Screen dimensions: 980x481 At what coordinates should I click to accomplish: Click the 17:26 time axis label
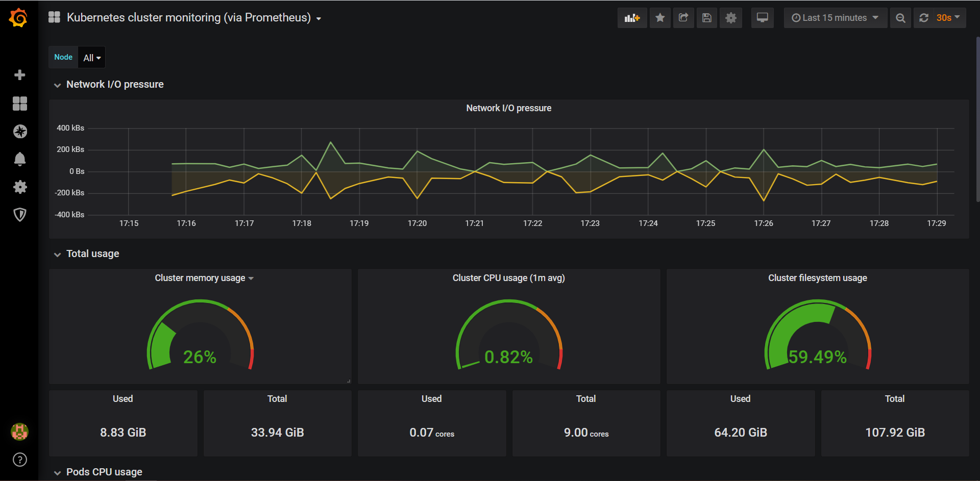coord(764,223)
